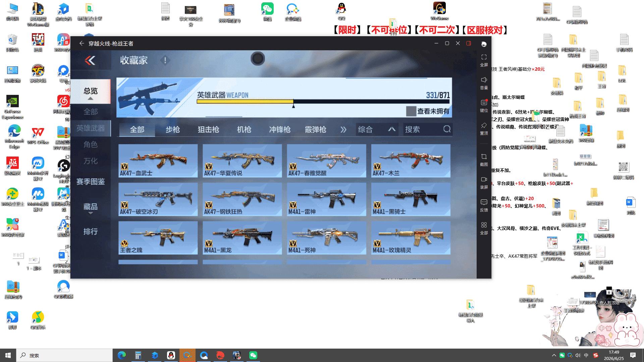Click the red sidebar toggle icon in title bar

[x=469, y=43]
